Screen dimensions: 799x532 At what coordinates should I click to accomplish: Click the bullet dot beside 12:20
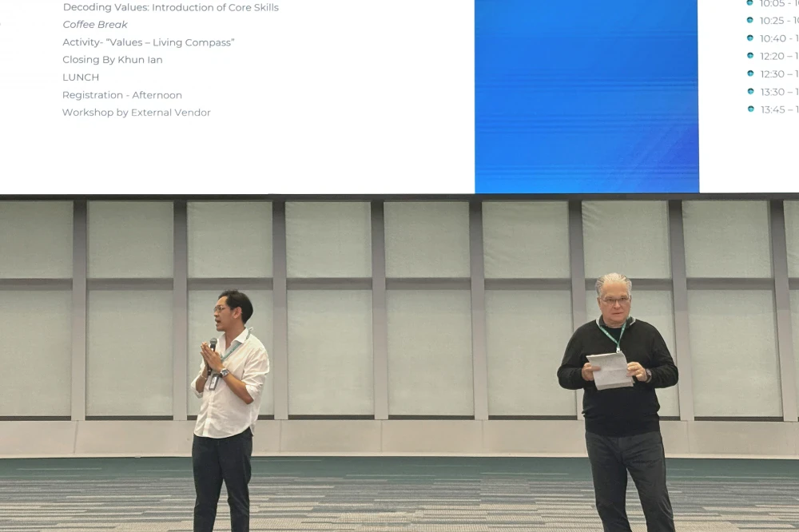(750, 55)
